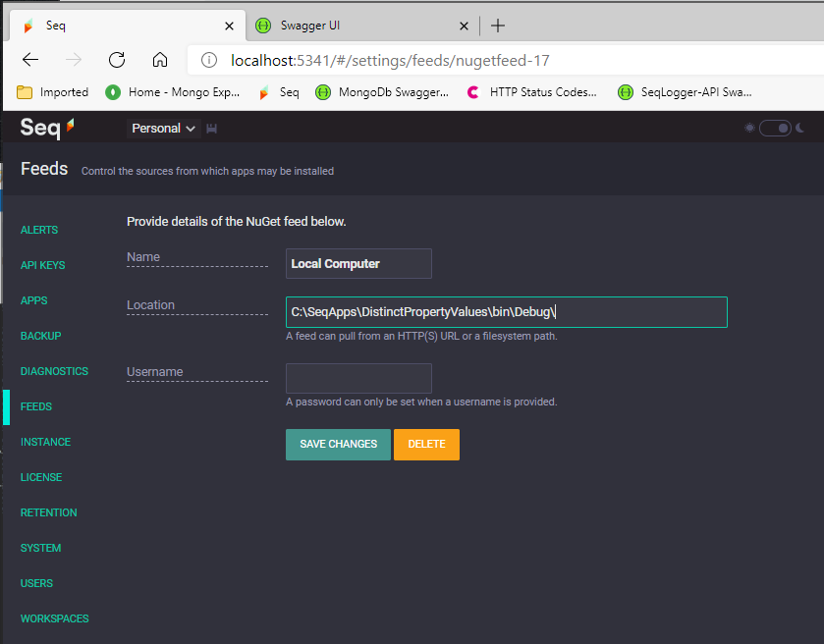Switch to the Swagger UI tab
Image resolution: width=824 pixels, height=644 pixels.
(360, 26)
